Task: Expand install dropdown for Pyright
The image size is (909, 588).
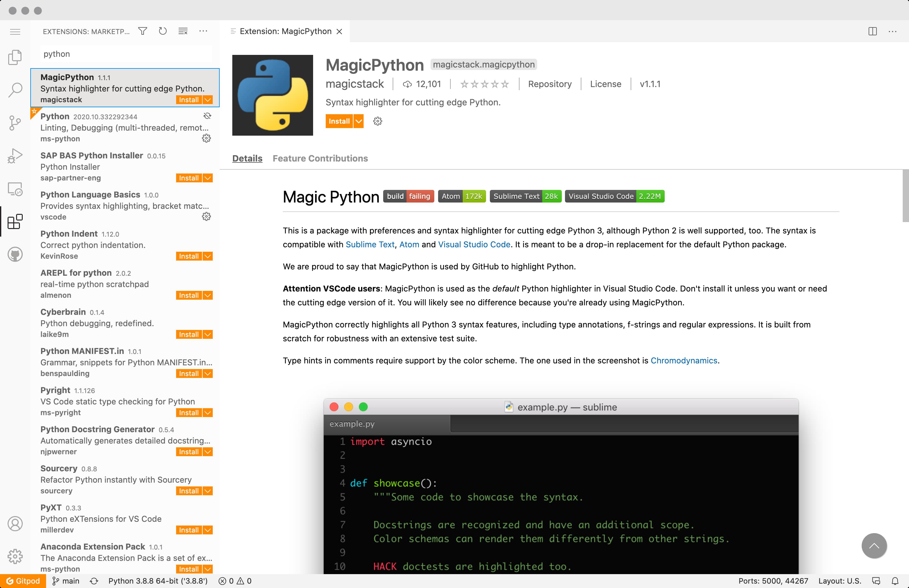Action: click(x=207, y=413)
